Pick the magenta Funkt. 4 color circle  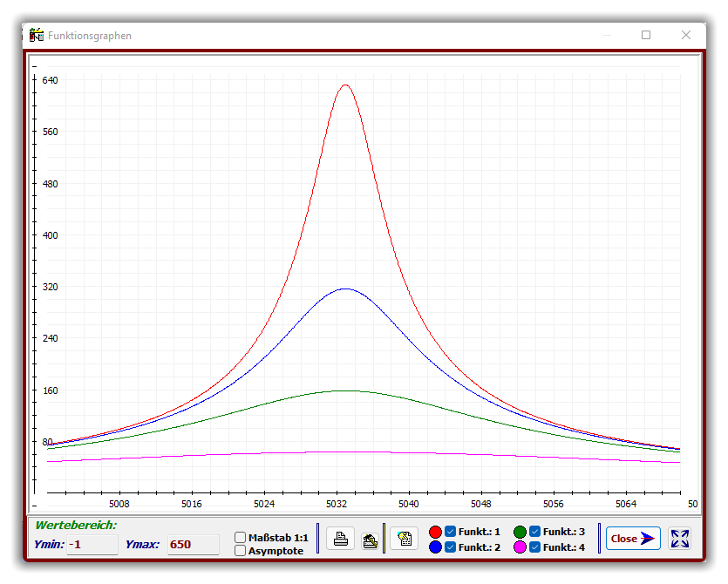pyautogui.click(x=520, y=547)
